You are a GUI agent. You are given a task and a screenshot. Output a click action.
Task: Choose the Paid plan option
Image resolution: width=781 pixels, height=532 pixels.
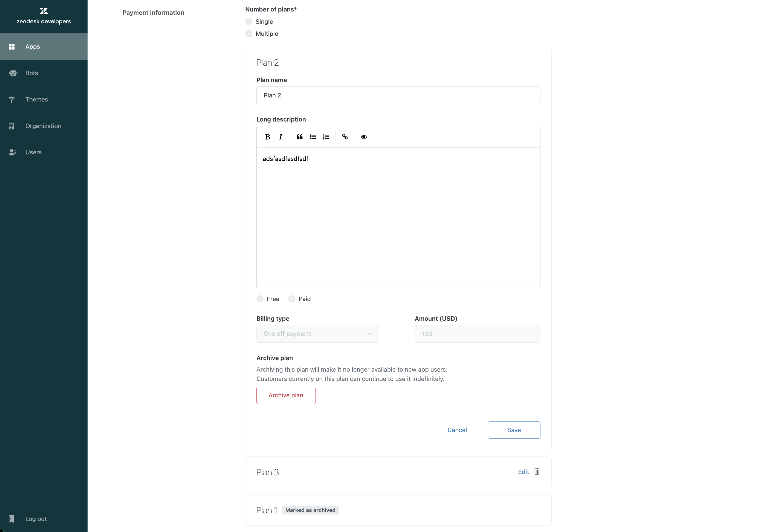(x=292, y=299)
